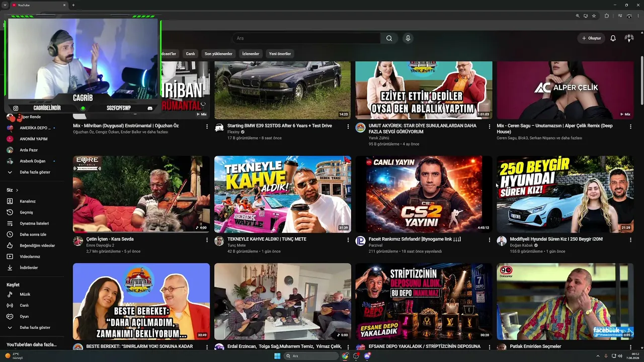Open Doğan Kabak channel name link
The image size is (644, 362).
(521, 245)
